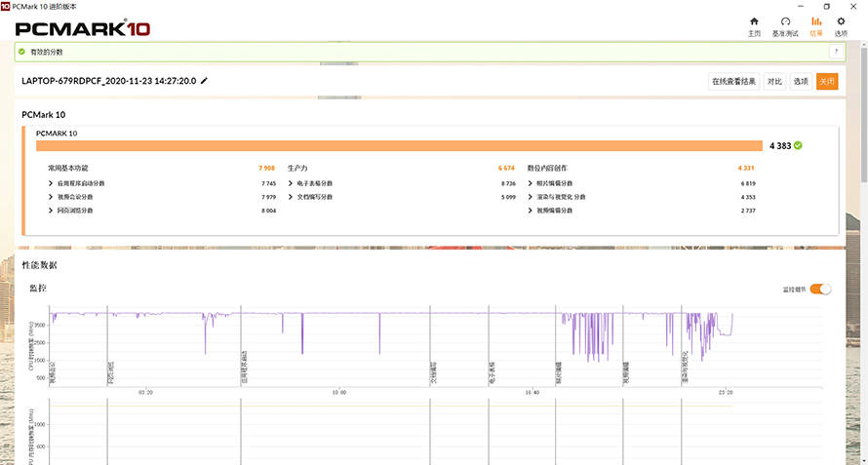The width and height of the screenshot is (868, 465).
Task: Click the 照片编辑分数 value 6 819
Action: (x=748, y=183)
